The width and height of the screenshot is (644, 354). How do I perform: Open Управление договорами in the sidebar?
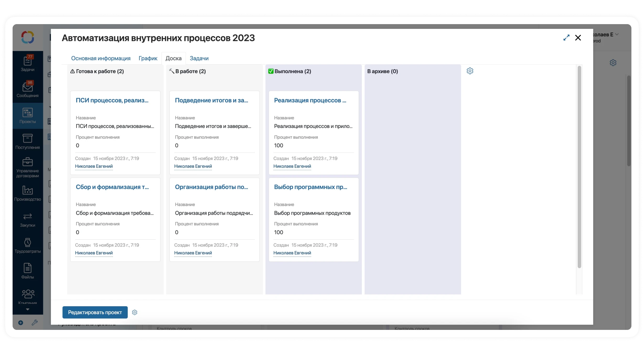[x=28, y=168]
